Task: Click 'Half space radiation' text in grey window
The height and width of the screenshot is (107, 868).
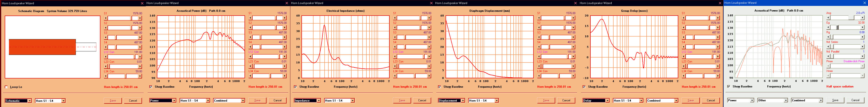Action: point(840,86)
